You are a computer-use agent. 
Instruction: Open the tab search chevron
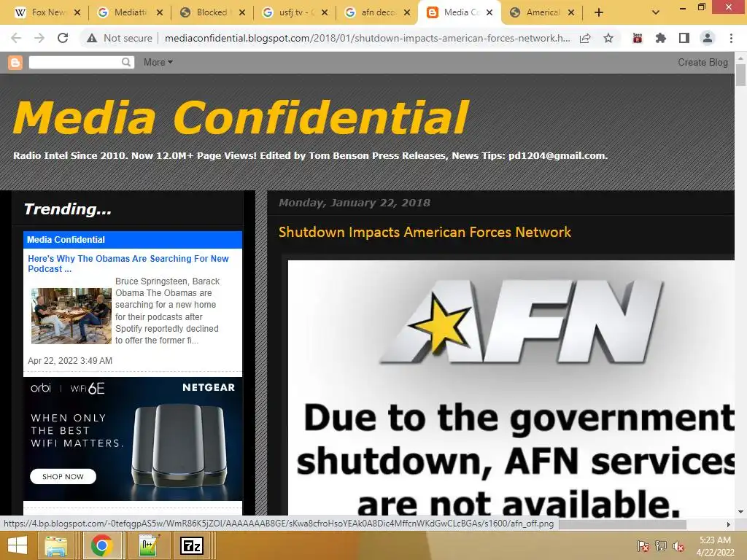[656, 12]
